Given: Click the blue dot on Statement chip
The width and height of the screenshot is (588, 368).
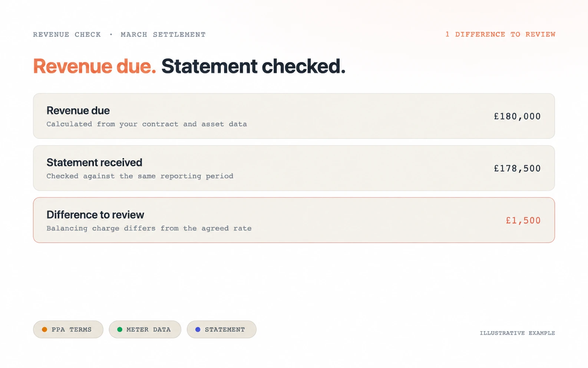Looking at the screenshot, I should click(198, 329).
